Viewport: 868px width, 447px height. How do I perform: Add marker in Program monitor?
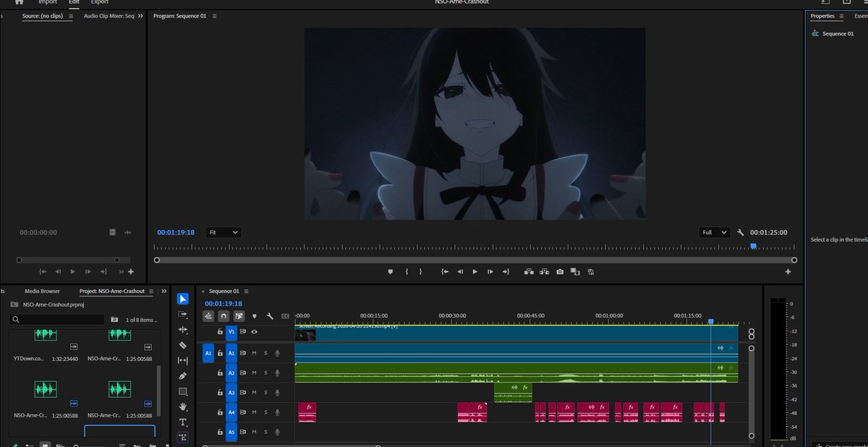391,271
